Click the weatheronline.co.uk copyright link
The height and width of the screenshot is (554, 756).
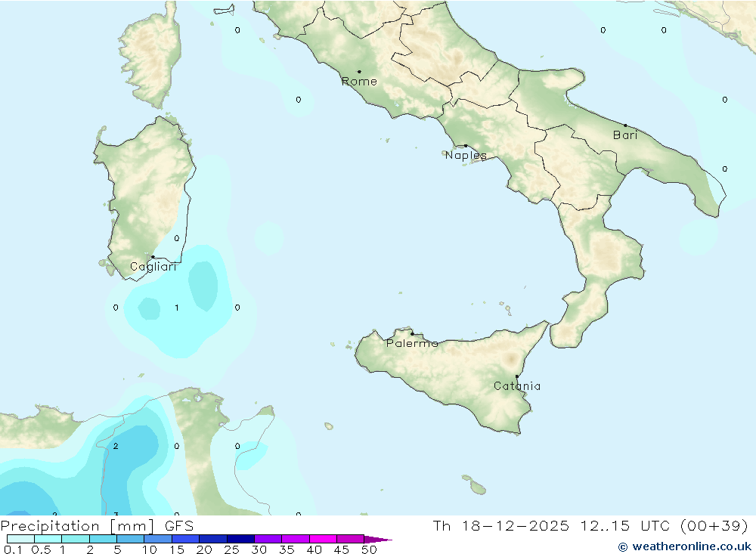point(685,546)
